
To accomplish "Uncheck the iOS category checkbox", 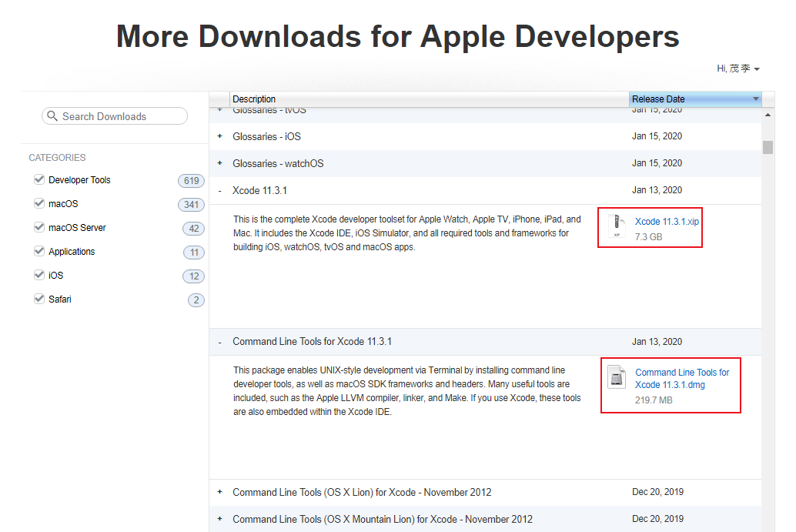I will [39, 275].
